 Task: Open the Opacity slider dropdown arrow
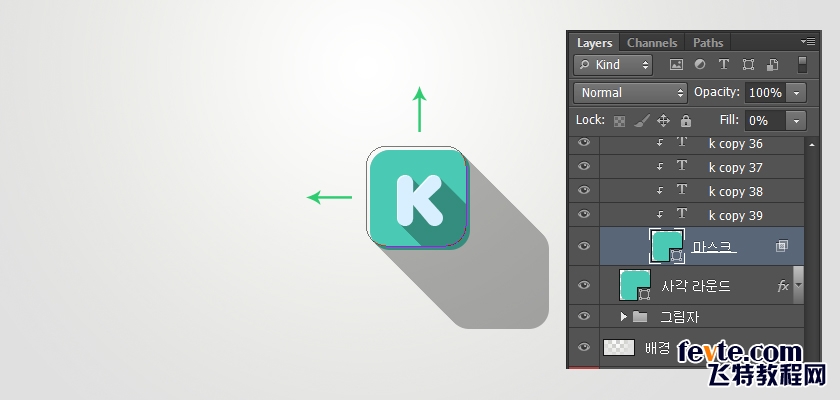tap(796, 92)
